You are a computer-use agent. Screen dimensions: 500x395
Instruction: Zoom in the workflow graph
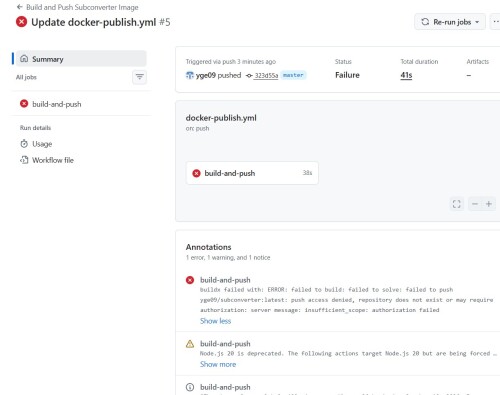point(489,204)
